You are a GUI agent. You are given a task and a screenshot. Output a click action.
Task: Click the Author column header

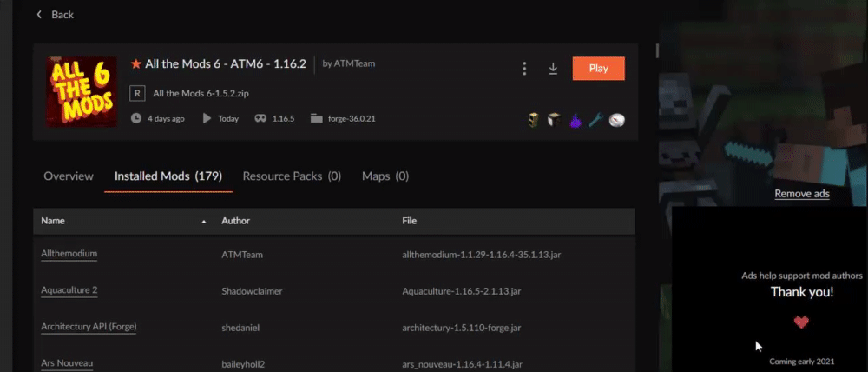coord(236,221)
